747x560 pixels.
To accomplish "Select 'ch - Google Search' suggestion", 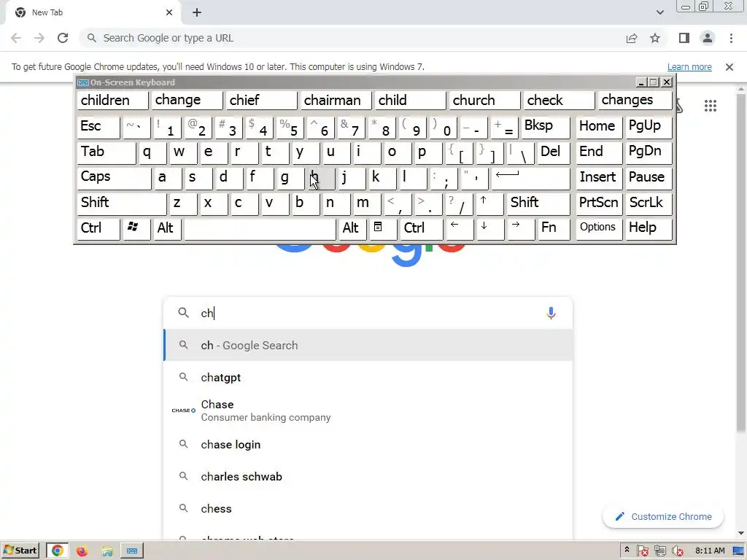I will tap(368, 345).
